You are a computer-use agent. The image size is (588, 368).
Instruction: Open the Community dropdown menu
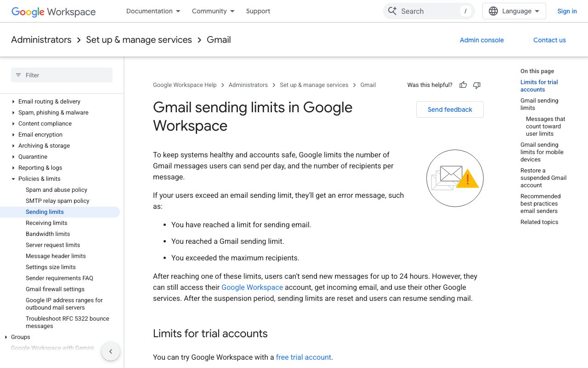[x=213, y=11]
